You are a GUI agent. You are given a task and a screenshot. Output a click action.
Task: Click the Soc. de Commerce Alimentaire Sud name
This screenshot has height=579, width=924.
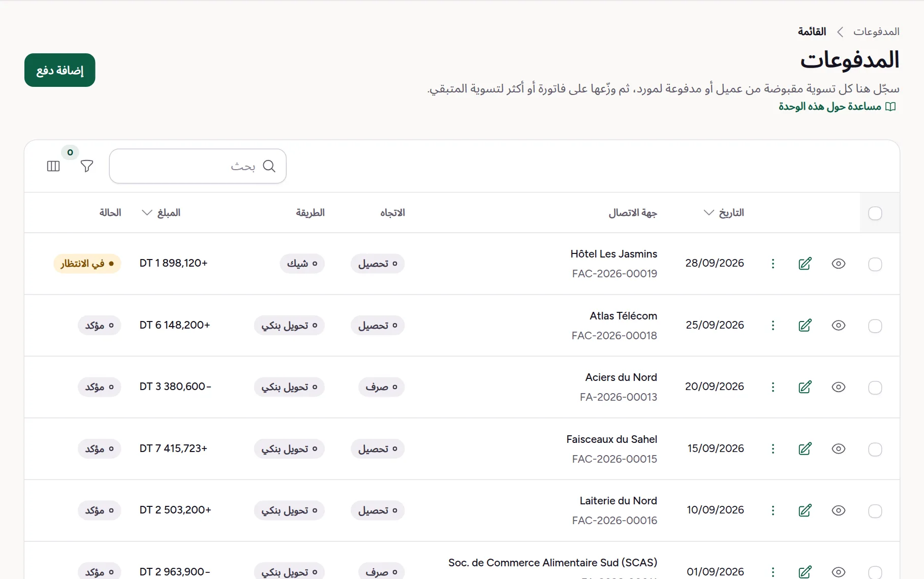[553, 563]
